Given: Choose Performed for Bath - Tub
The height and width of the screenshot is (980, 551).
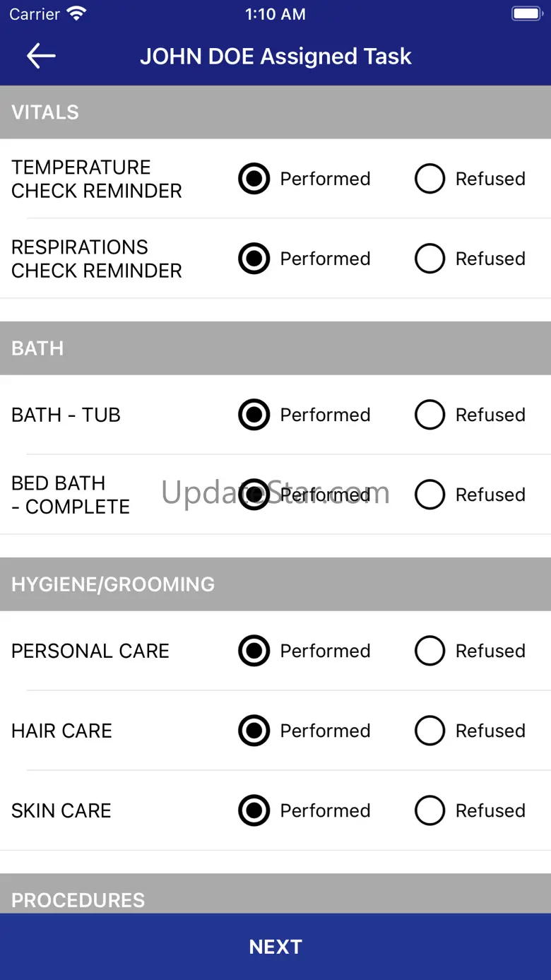Looking at the screenshot, I should [x=254, y=415].
